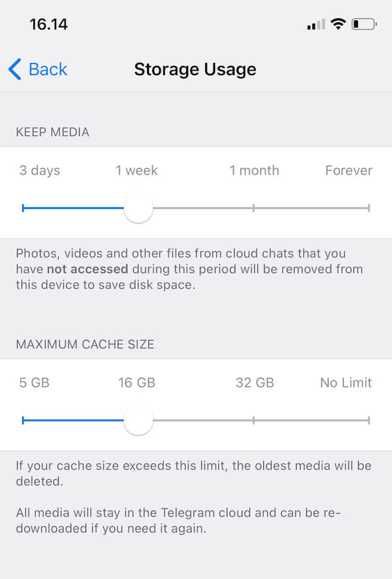The width and height of the screenshot is (392, 579).
Task: Tap the 16.14 clock in status bar
Action: pos(49,24)
